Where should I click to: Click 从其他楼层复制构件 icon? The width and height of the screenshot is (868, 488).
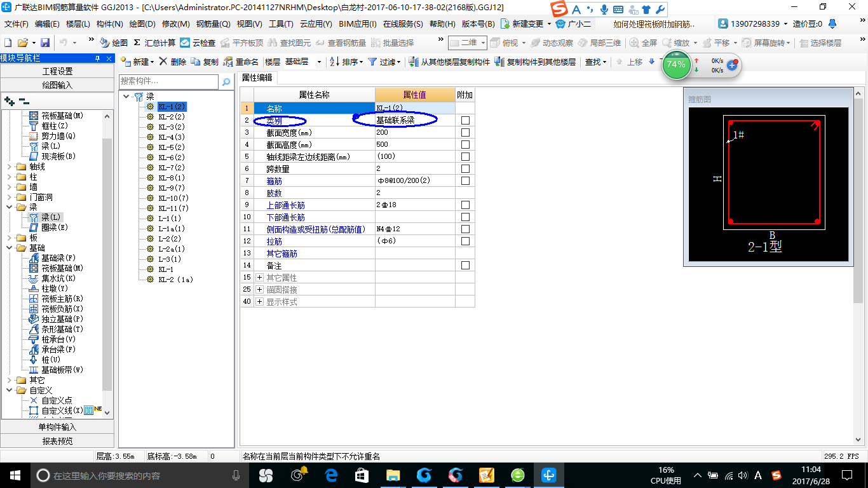[414, 62]
